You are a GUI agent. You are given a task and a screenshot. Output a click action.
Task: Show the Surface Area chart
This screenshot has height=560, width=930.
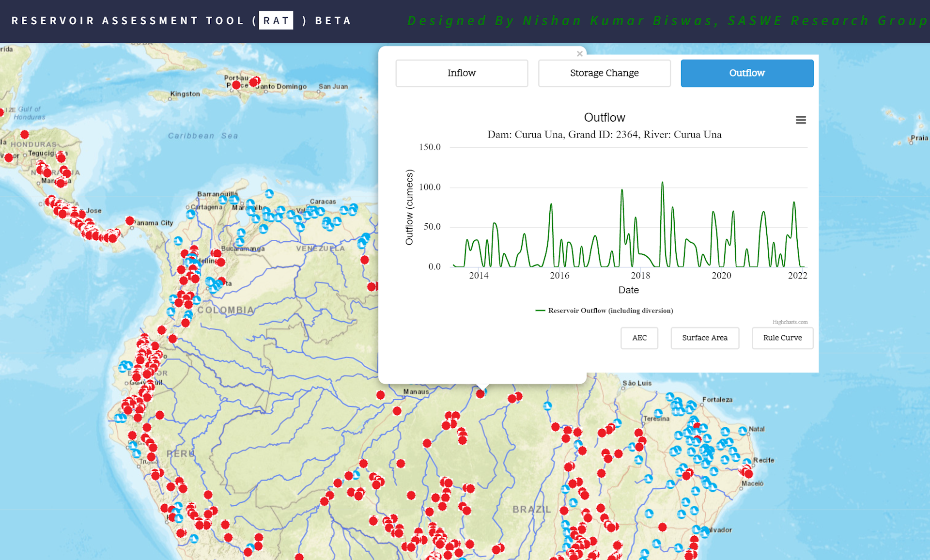click(x=704, y=338)
